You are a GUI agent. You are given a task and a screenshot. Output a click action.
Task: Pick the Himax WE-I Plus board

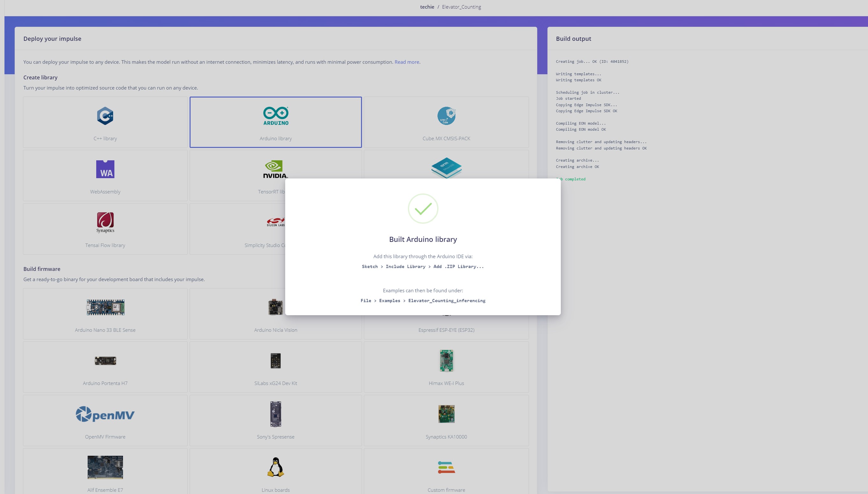(446, 367)
